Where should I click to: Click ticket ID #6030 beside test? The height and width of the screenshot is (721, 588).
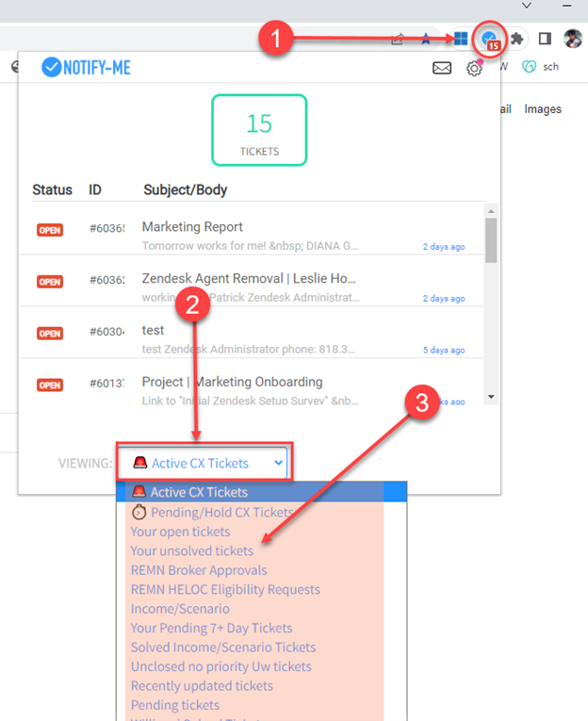click(x=107, y=332)
